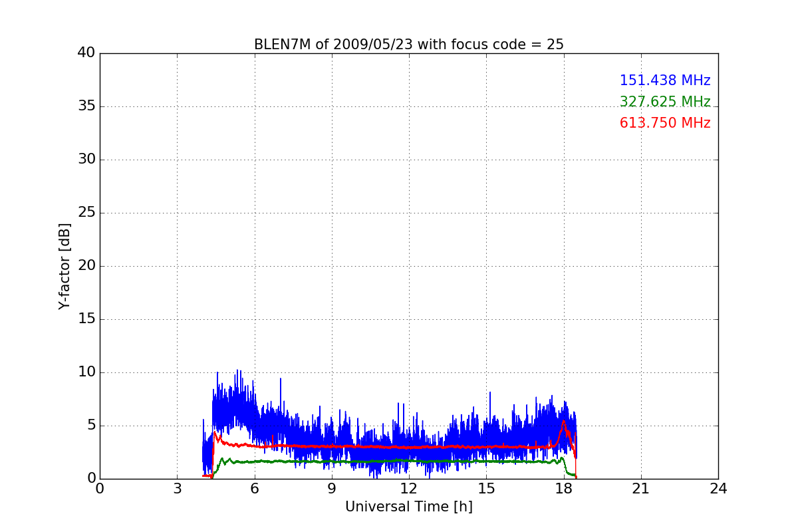Screen dimensions: 798x532
Task: Click the y-axis tick label '25'
Action: coord(86,213)
